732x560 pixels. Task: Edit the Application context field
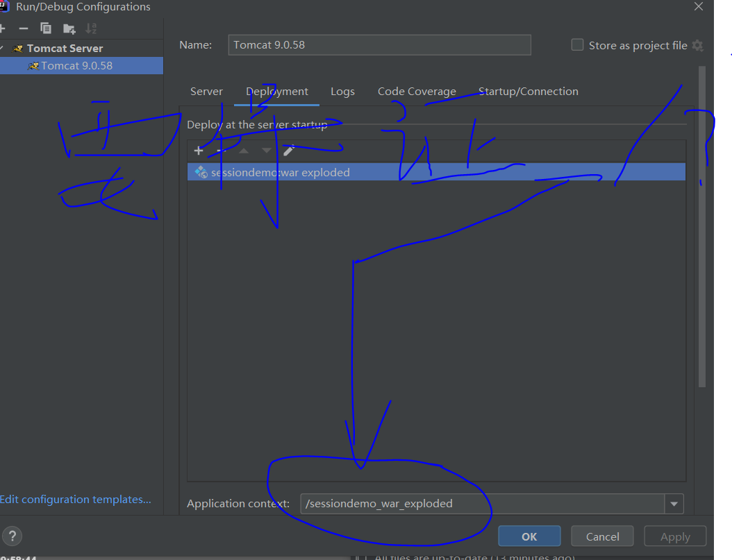482,504
